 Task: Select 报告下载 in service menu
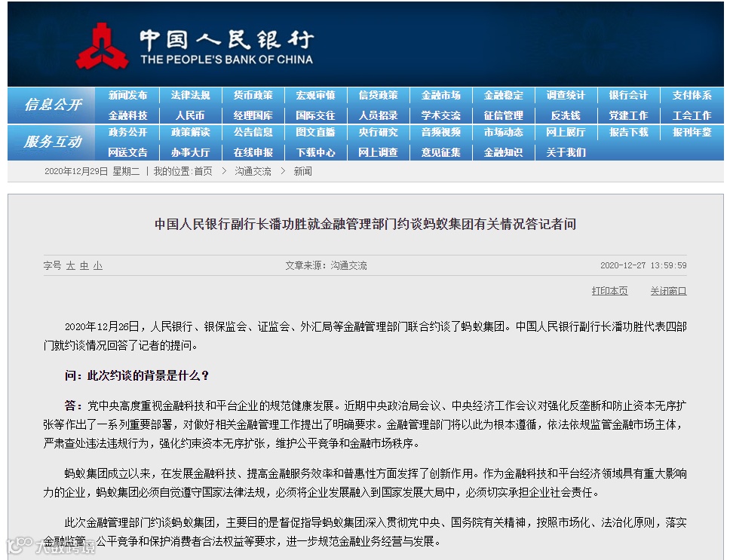click(628, 132)
